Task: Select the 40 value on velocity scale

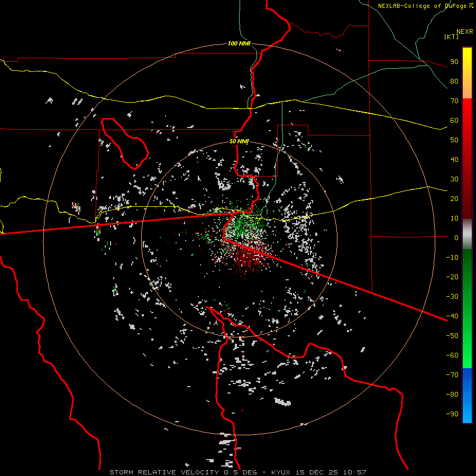Action: pos(454,159)
